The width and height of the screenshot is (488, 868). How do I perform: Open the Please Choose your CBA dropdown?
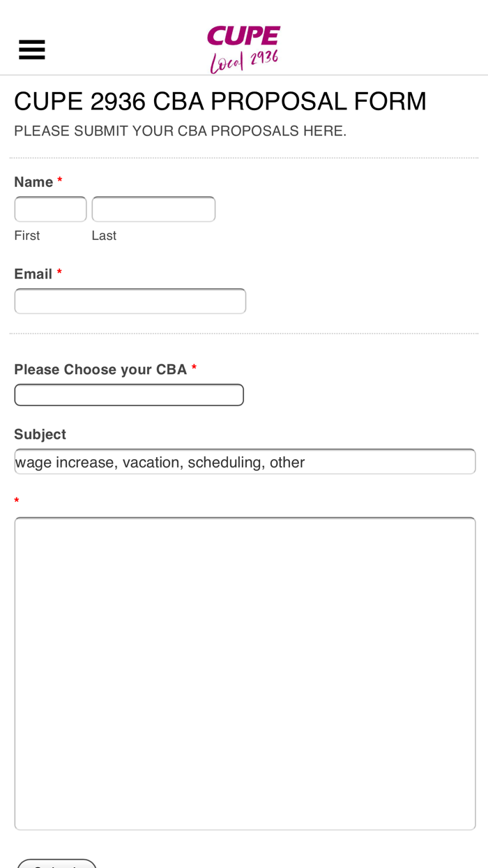coord(129,395)
